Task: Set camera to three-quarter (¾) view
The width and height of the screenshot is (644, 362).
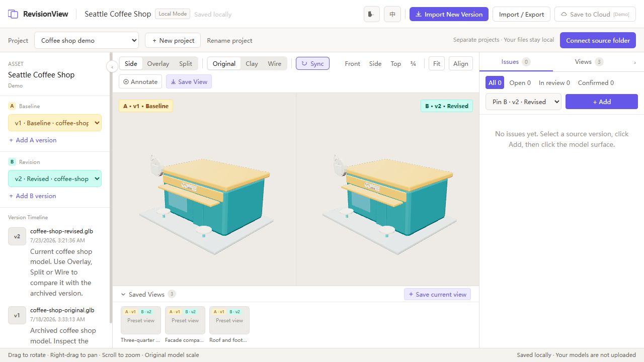Action: click(x=413, y=64)
